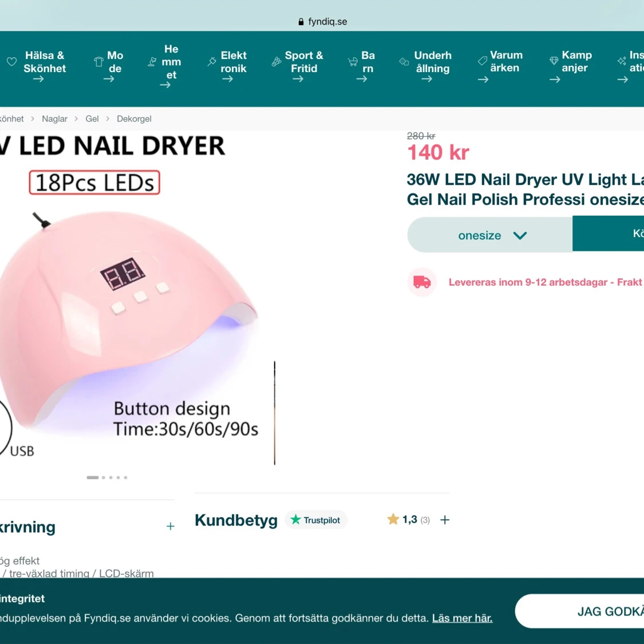Expand the Kundbetyg section with plus icon

click(445, 520)
